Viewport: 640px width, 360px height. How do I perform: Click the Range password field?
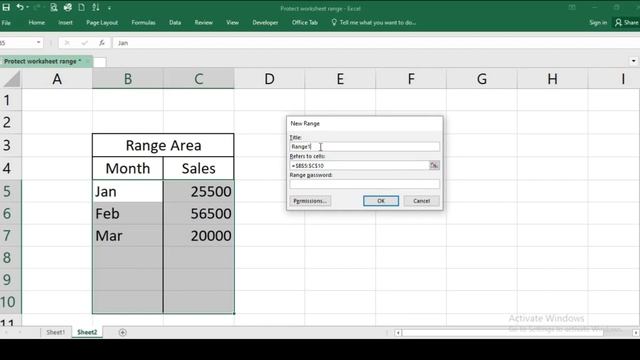click(x=364, y=184)
